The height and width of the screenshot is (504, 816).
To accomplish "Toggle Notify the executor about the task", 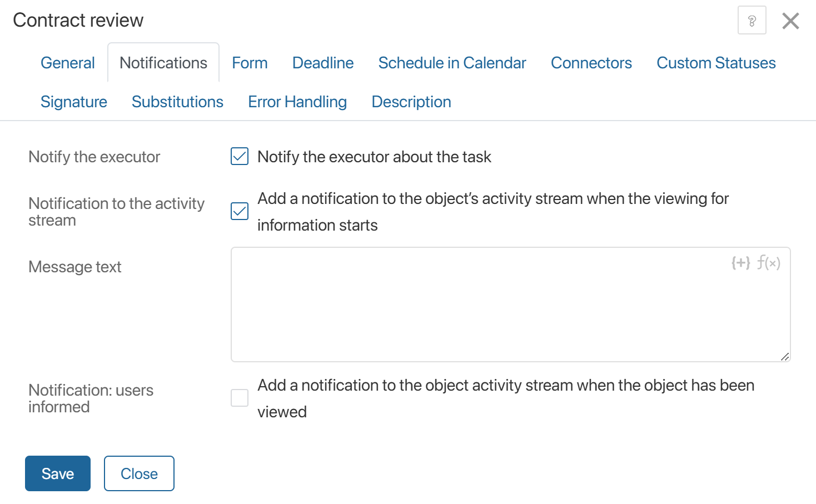I will [x=240, y=157].
